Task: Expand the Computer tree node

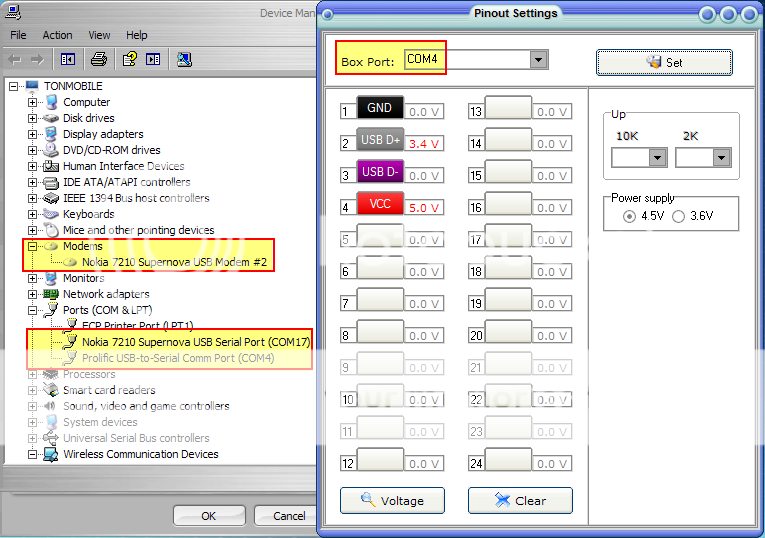Action: (x=32, y=102)
